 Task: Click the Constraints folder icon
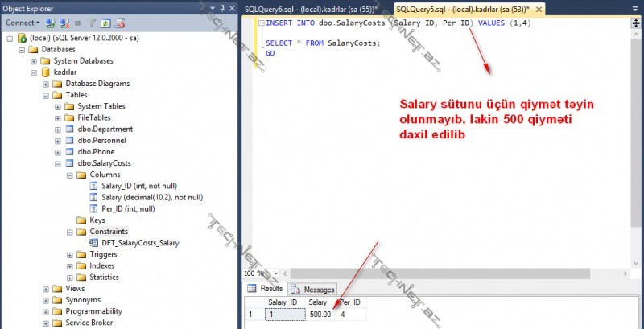(81, 232)
